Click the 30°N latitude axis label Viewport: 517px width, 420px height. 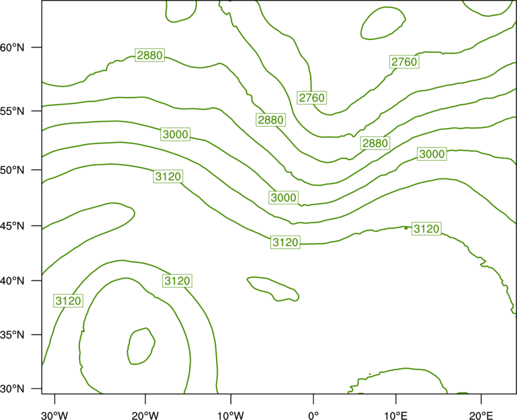point(12,389)
